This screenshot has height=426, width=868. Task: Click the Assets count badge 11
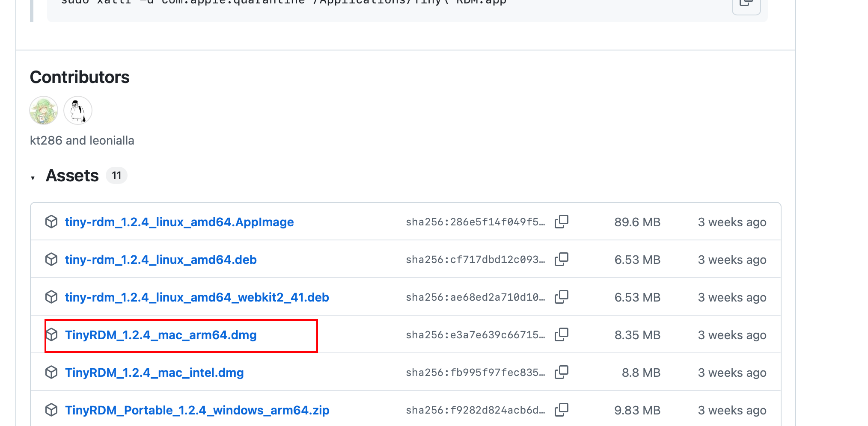coord(116,175)
